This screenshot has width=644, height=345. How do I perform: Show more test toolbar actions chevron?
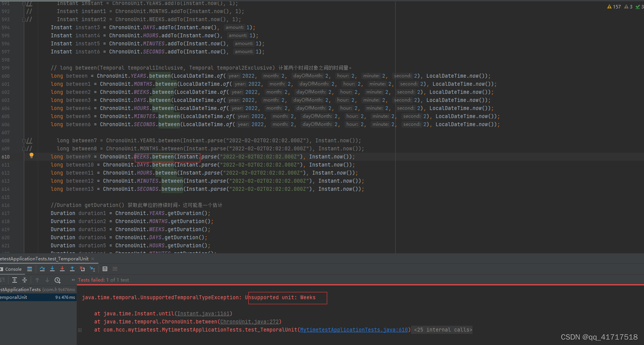(x=73, y=280)
